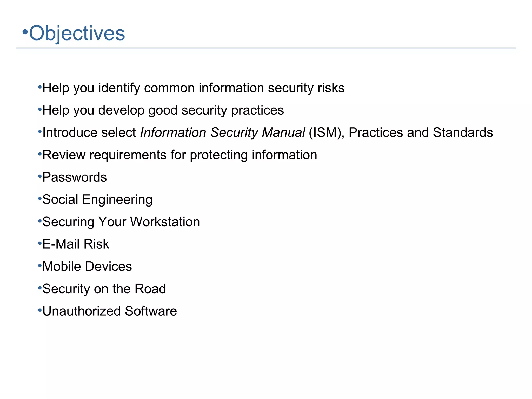Select "Review requirements for protecting information" line
The width and height of the screenshot is (532, 399).
[179, 155]
